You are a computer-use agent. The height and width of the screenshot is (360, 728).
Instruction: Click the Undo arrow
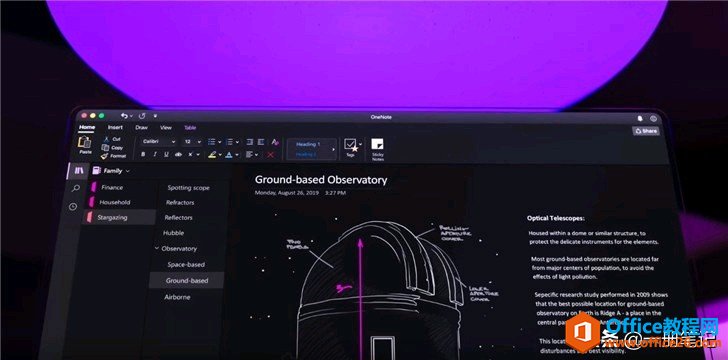coord(124,115)
